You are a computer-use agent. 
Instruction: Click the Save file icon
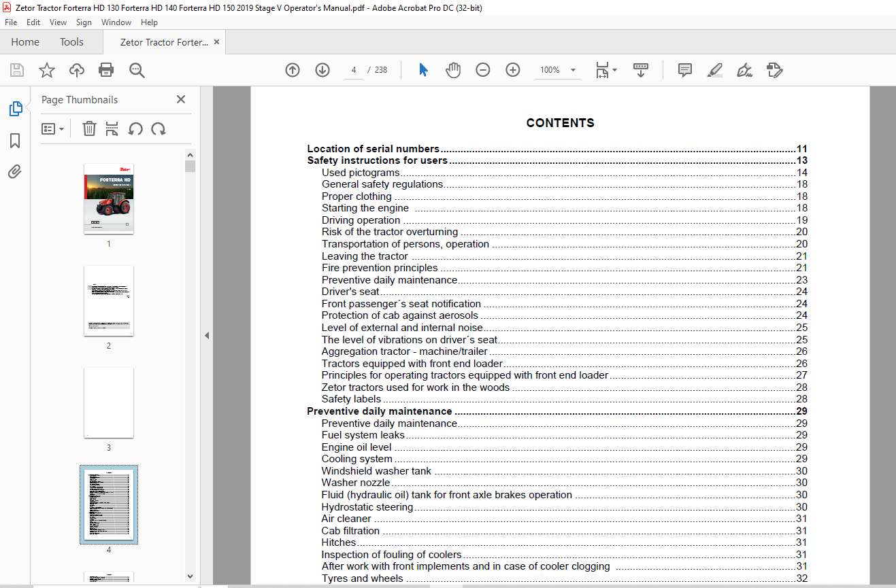[17, 70]
